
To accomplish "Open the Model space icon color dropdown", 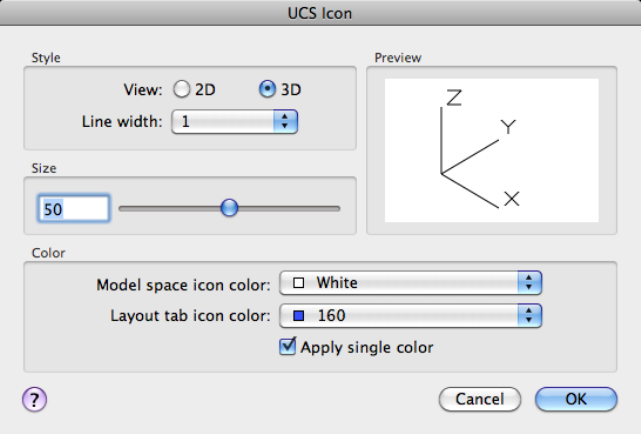I will tap(410, 283).
